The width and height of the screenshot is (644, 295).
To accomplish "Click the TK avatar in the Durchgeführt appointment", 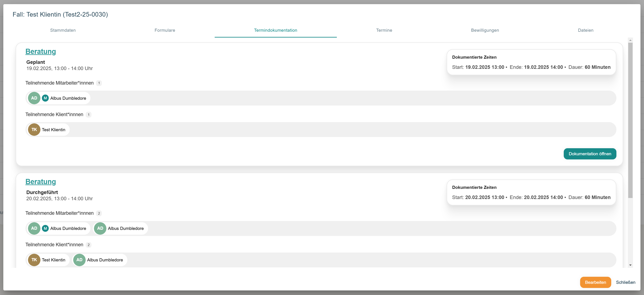I will click(34, 260).
